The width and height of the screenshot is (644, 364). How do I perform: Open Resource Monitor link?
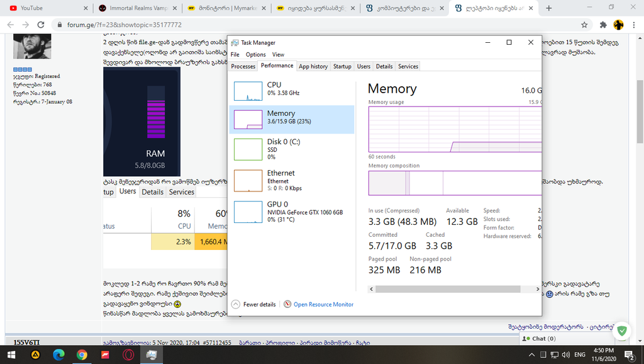323,304
